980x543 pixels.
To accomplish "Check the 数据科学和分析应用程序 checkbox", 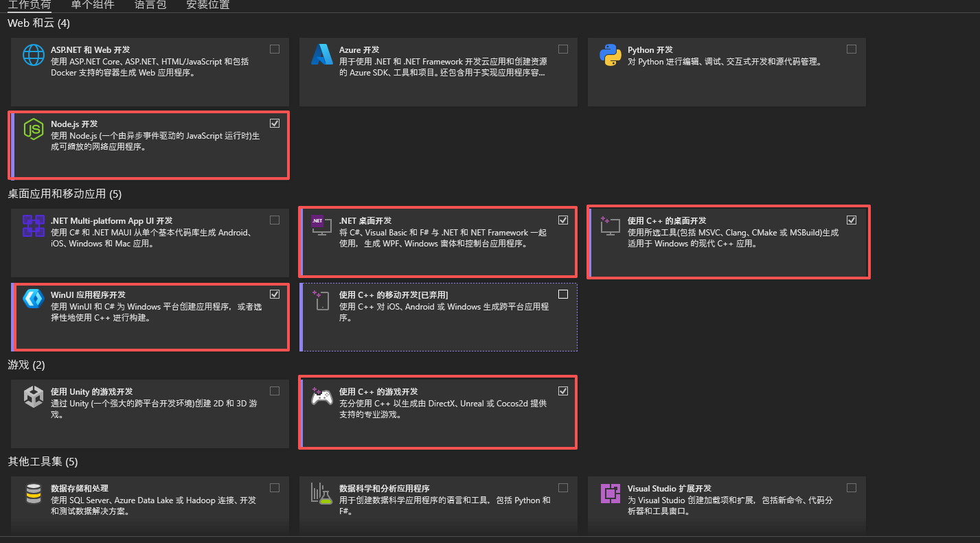I will (563, 488).
